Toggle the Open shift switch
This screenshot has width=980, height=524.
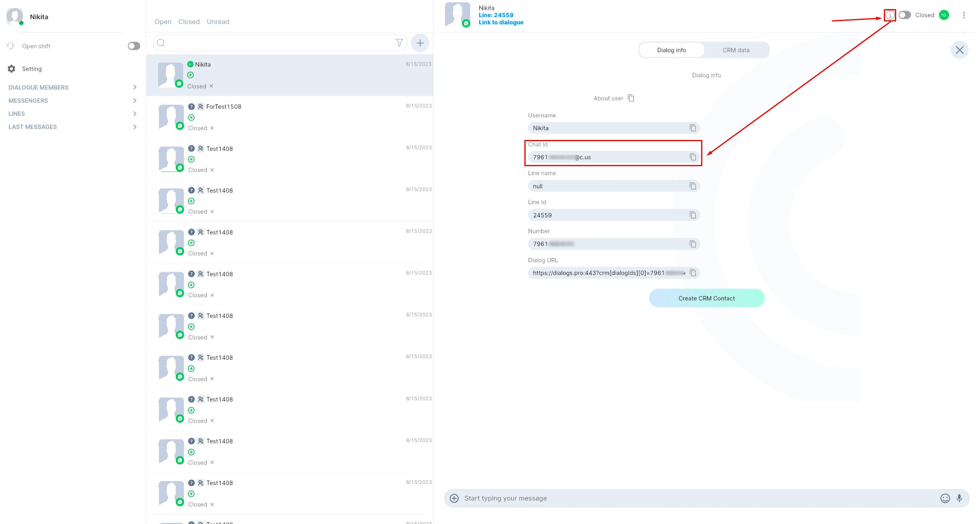click(134, 46)
